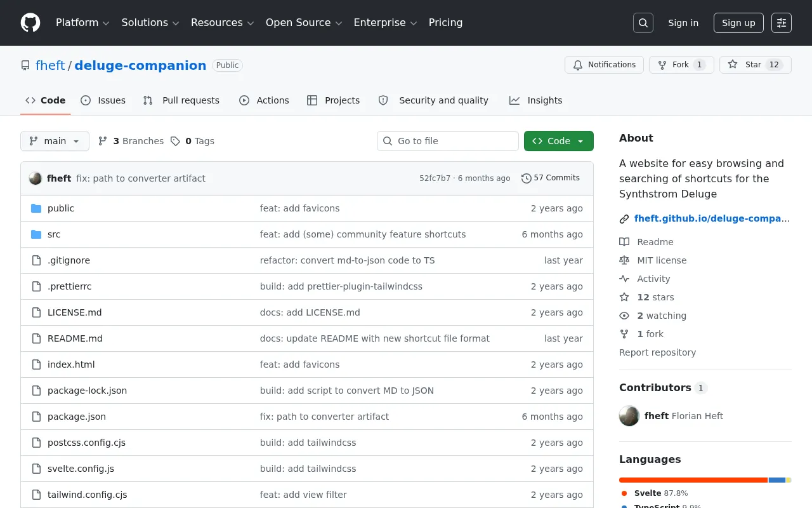Screen dimensions: 812x508
Task: Click the index.html file icon
Action: pyautogui.click(x=36, y=364)
